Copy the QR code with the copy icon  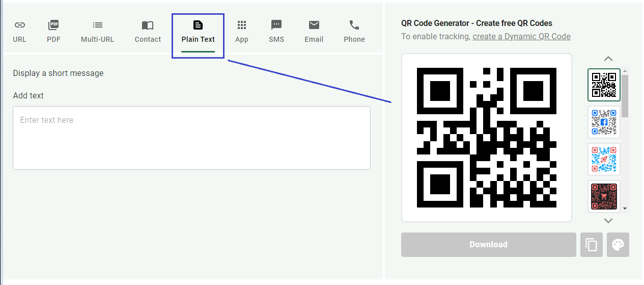point(592,245)
